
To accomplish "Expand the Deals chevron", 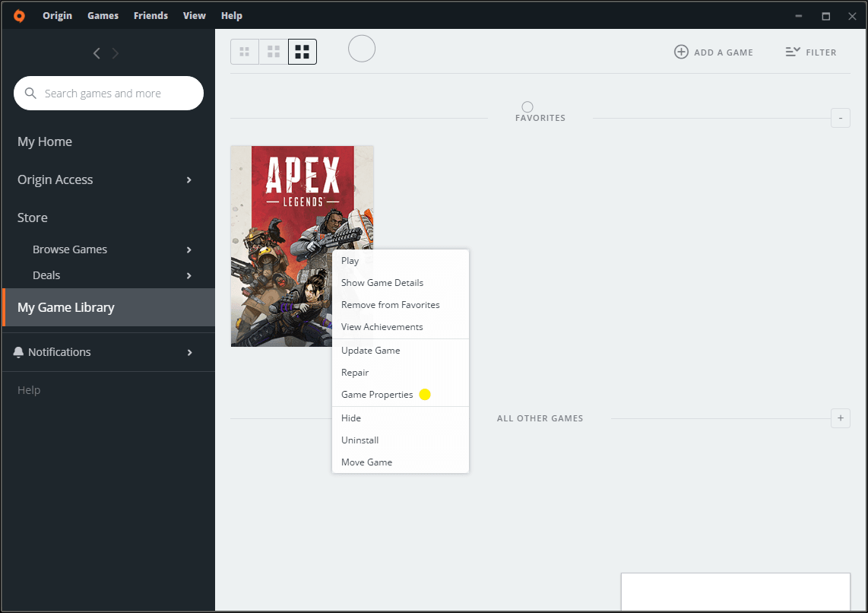I will point(189,276).
